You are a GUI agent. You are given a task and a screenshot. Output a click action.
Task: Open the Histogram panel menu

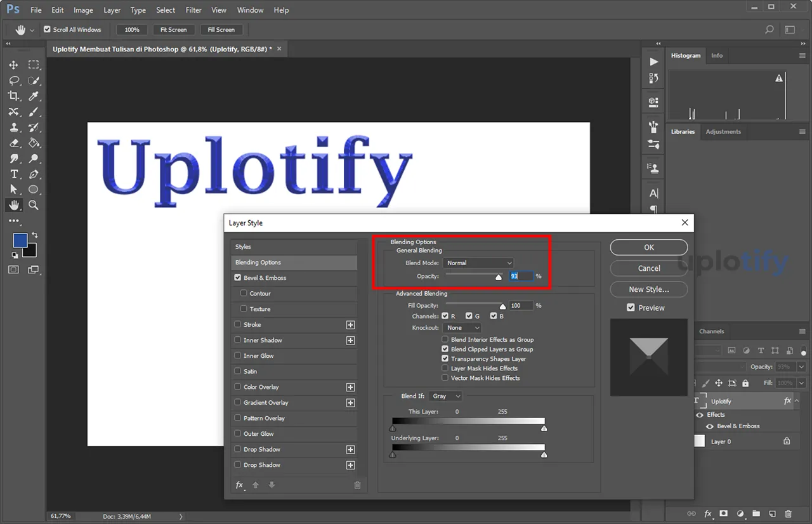[802, 56]
